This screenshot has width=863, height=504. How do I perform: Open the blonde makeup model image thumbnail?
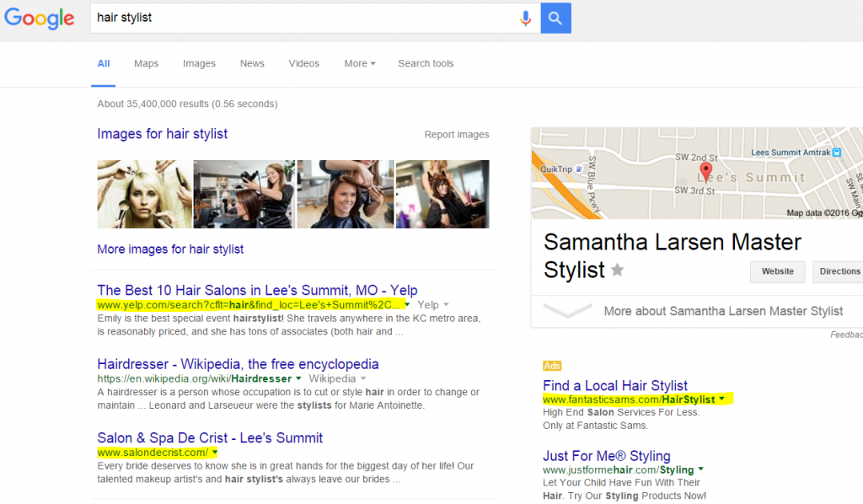pos(145,194)
